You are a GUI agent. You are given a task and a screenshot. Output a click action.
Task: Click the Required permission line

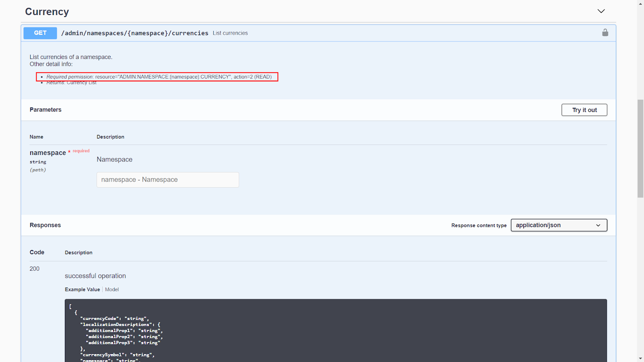tap(159, 77)
